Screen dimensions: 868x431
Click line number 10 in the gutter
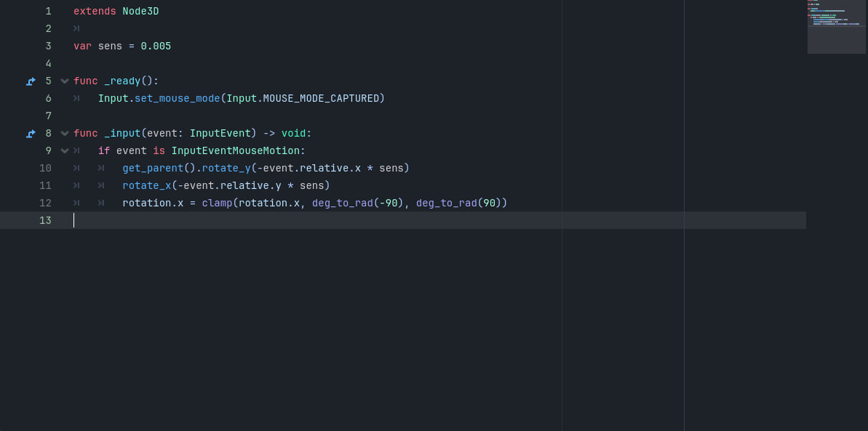(x=45, y=168)
